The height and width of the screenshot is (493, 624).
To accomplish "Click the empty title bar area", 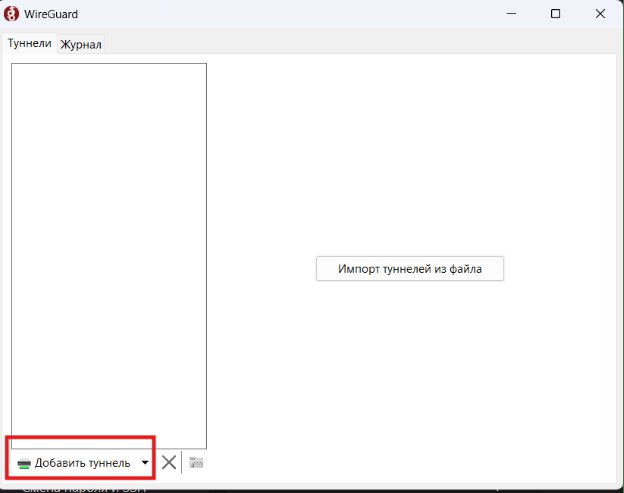I will pyautogui.click(x=280, y=14).
